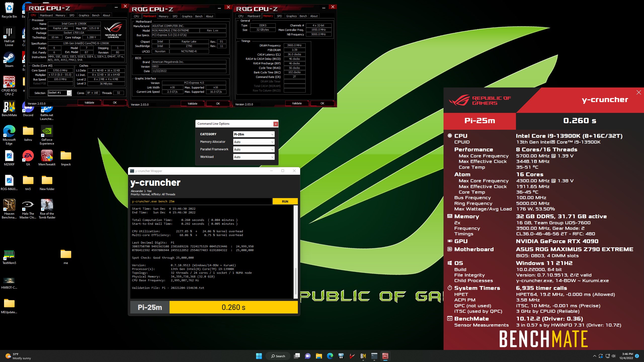The width and height of the screenshot is (644, 362).
Task: Click the notification badge showing 2
Action: point(637,356)
